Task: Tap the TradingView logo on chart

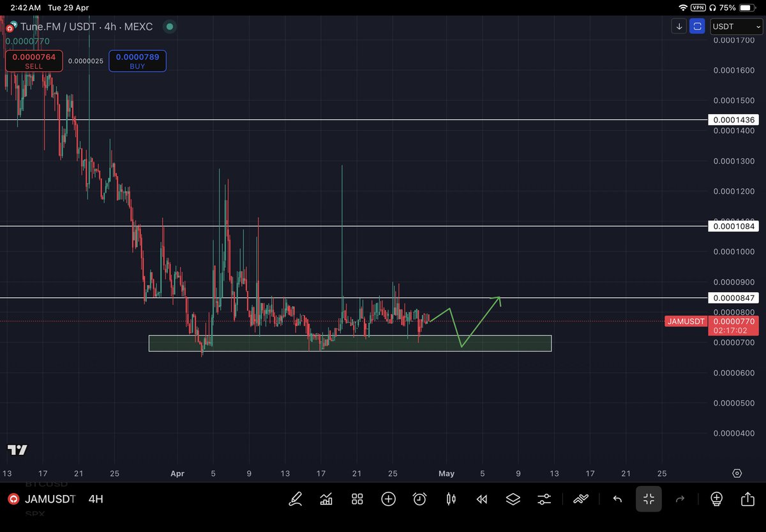Action: (17, 450)
